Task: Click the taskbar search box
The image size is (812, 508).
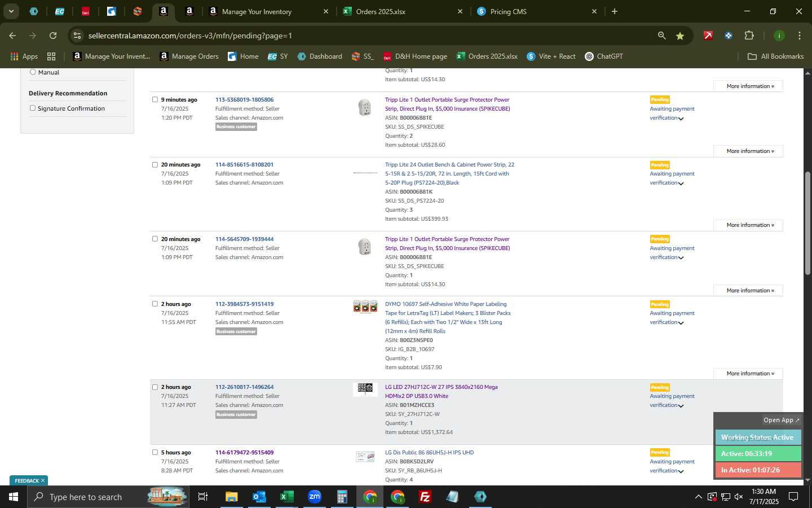Action: tap(107, 497)
